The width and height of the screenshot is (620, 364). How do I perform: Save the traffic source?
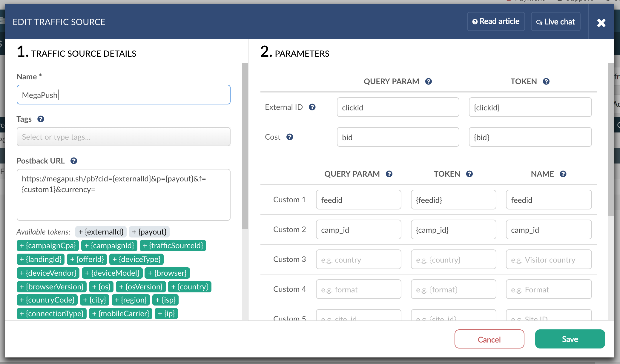(570, 339)
